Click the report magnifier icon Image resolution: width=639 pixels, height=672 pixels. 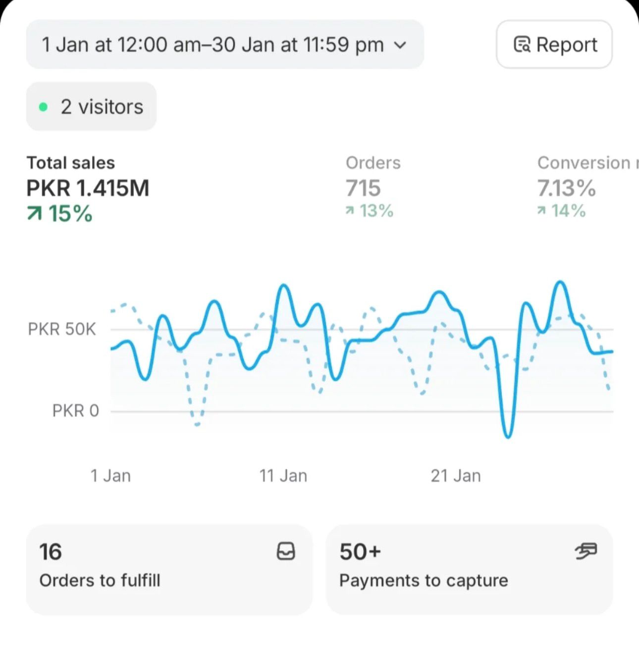point(522,45)
